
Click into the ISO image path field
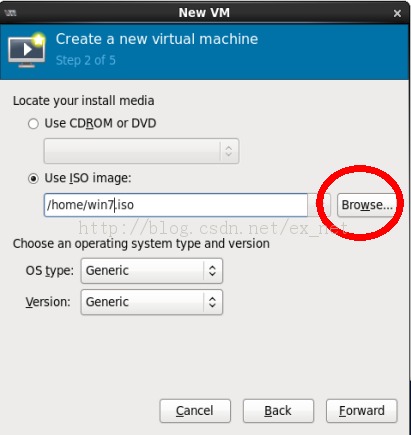point(176,205)
